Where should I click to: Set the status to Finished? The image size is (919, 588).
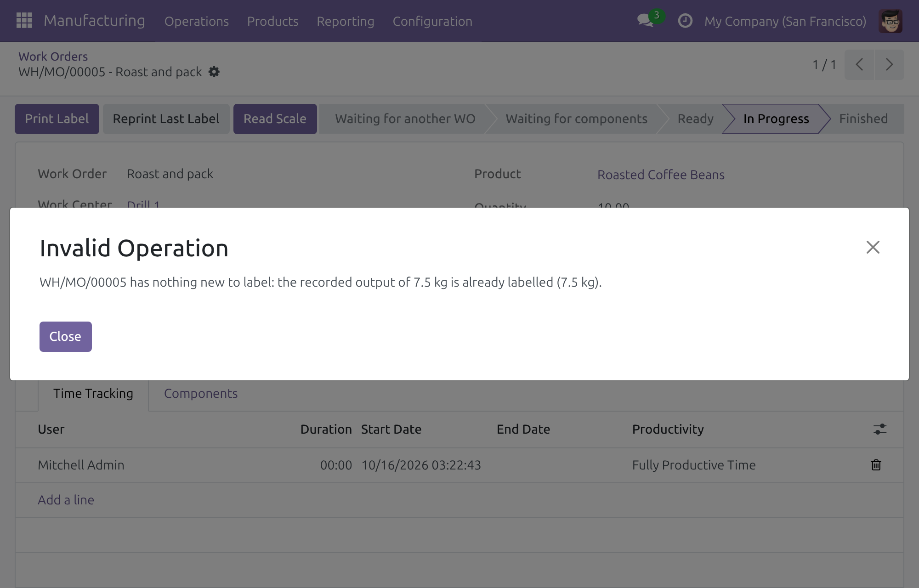tap(863, 119)
